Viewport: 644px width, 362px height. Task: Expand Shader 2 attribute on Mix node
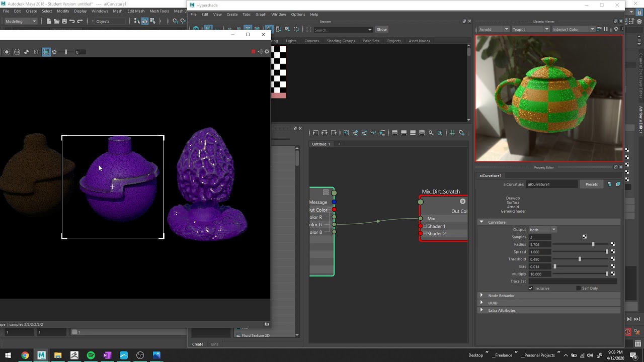pos(425,234)
